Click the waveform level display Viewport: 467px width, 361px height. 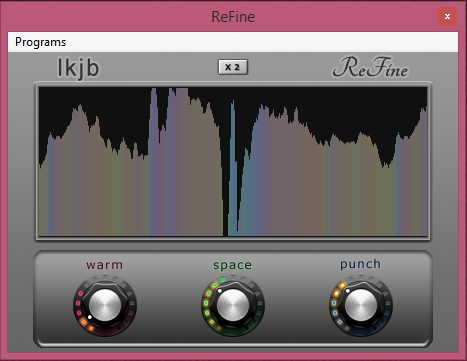pyautogui.click(x=233, y=162)
